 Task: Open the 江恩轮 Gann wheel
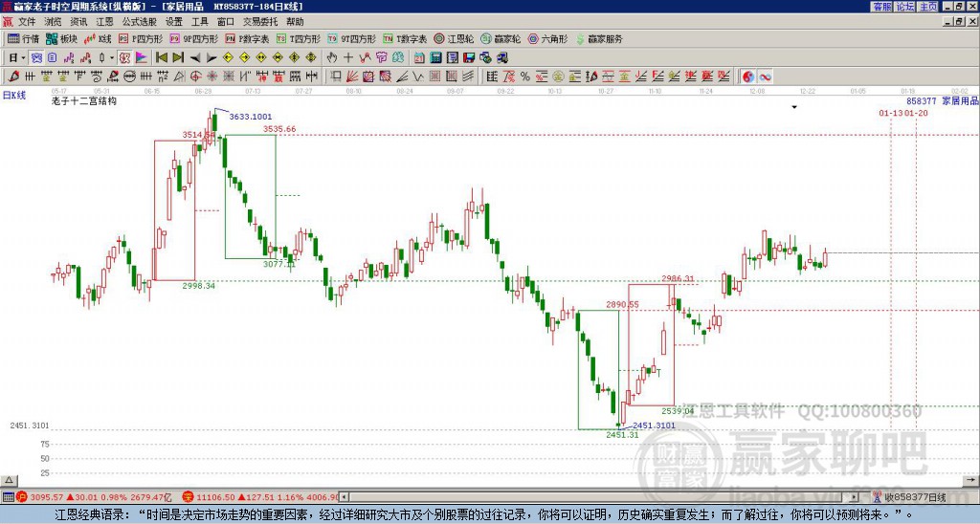point(453,38)
